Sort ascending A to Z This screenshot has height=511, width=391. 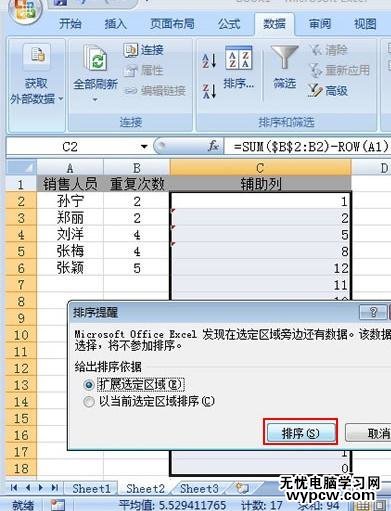point(209,61)
